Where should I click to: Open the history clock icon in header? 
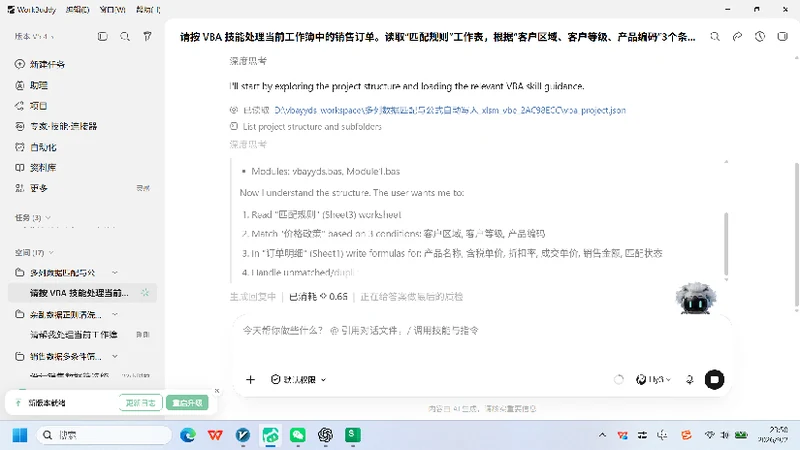760,36
